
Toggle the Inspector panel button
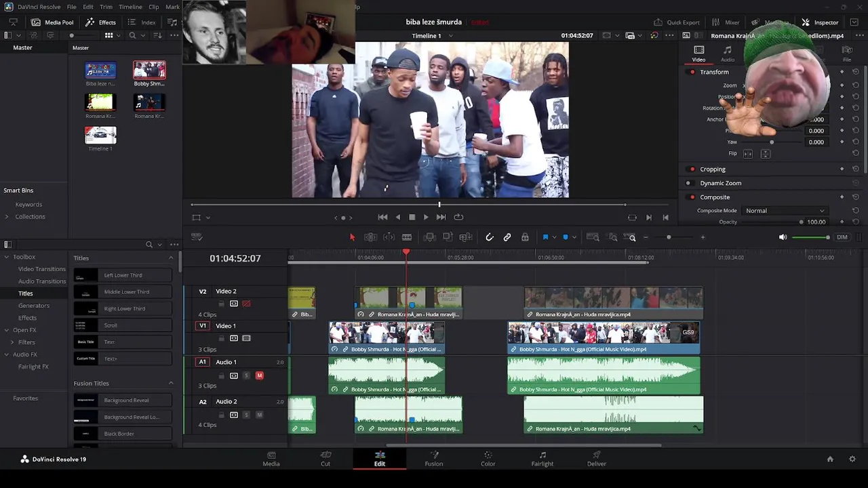(820, 22)
